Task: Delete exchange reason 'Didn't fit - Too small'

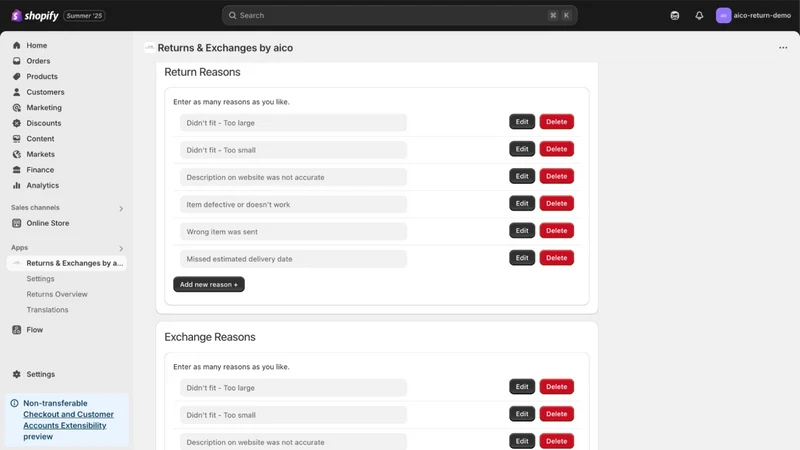Action: 557,414
